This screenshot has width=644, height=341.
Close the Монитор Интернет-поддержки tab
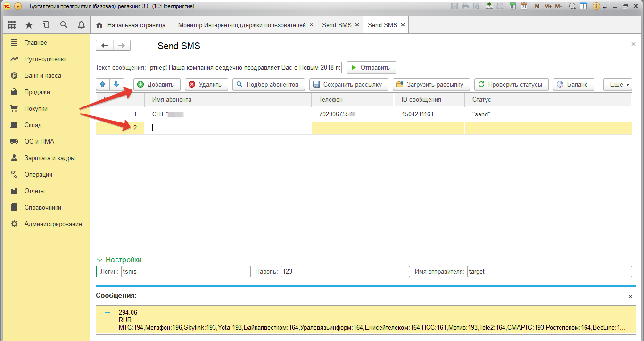coord(311,25)
